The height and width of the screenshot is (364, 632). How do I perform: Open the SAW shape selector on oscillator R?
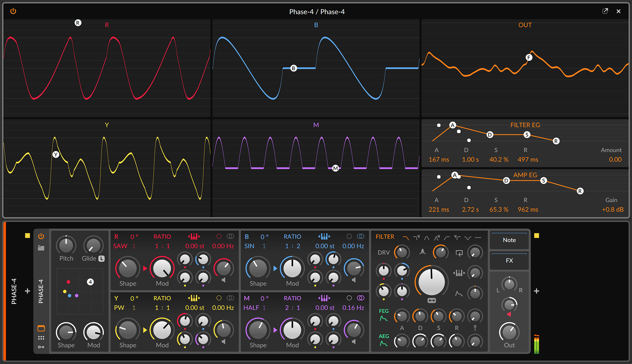pos(120,246)
